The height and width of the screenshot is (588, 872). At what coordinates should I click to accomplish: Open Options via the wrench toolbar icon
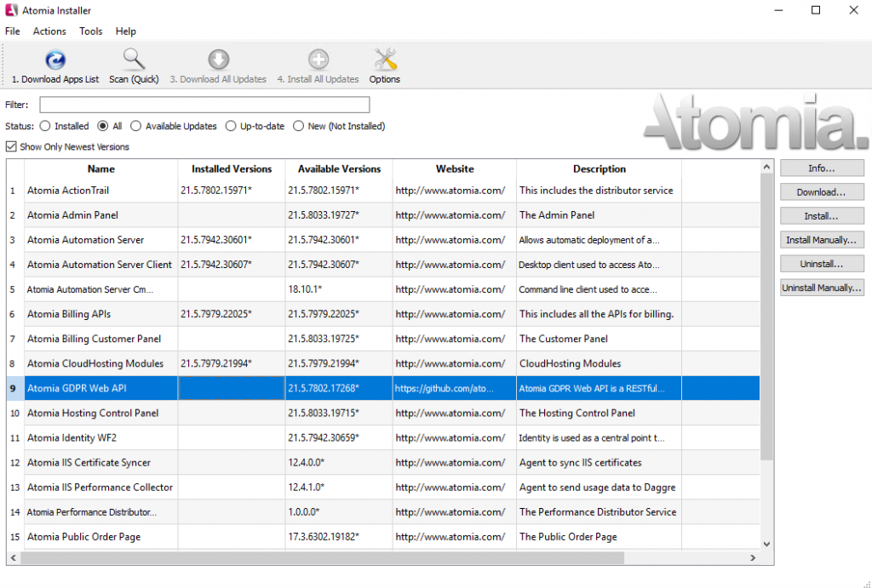click(384, 60)
